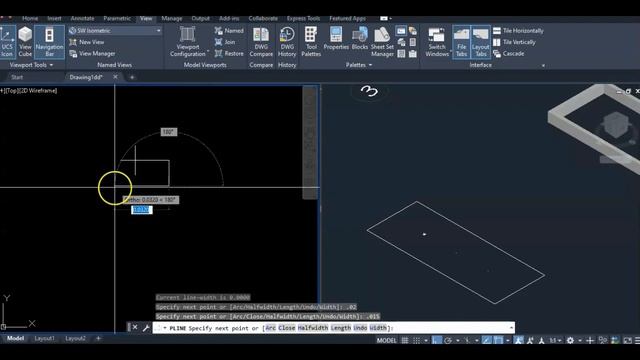The width and height of the screenshot is (640, 360).
Task: Open the Interface panel dialog launcher
Action: point(543,65)
